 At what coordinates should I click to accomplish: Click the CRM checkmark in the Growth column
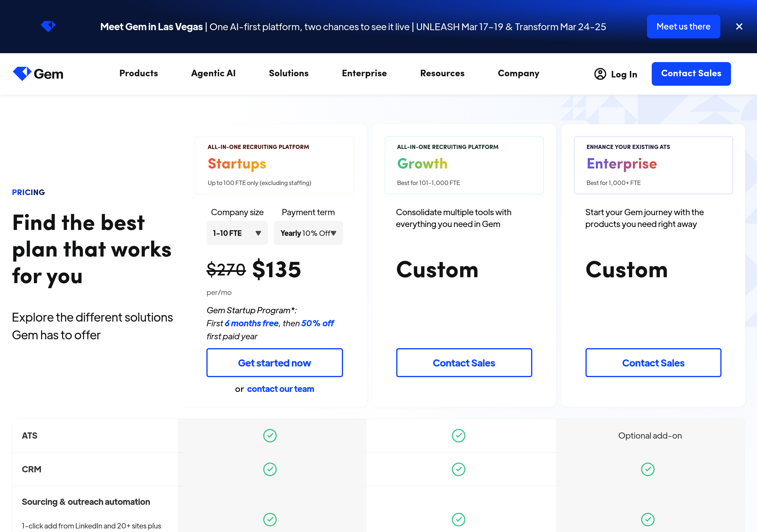point(458,469)
